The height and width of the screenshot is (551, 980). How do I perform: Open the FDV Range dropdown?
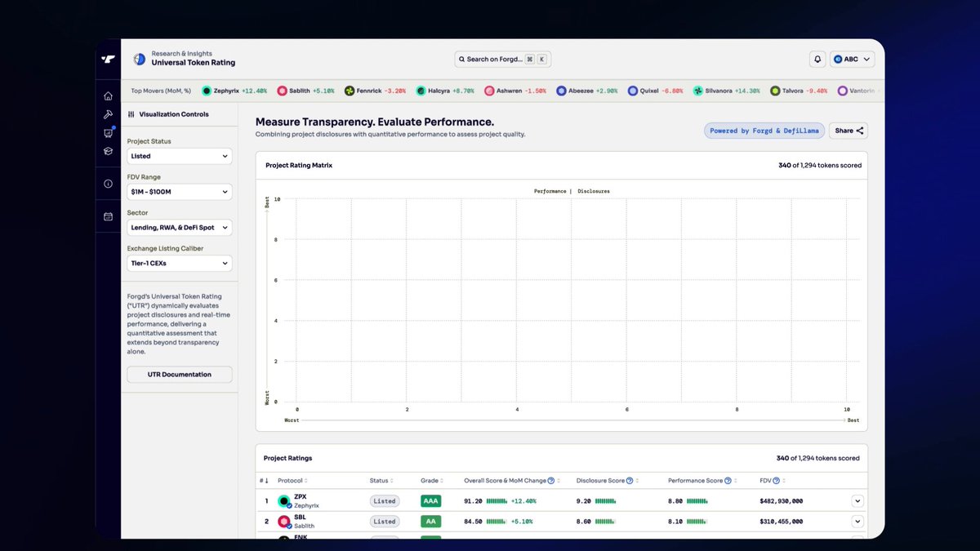click(x=180, y=192)
